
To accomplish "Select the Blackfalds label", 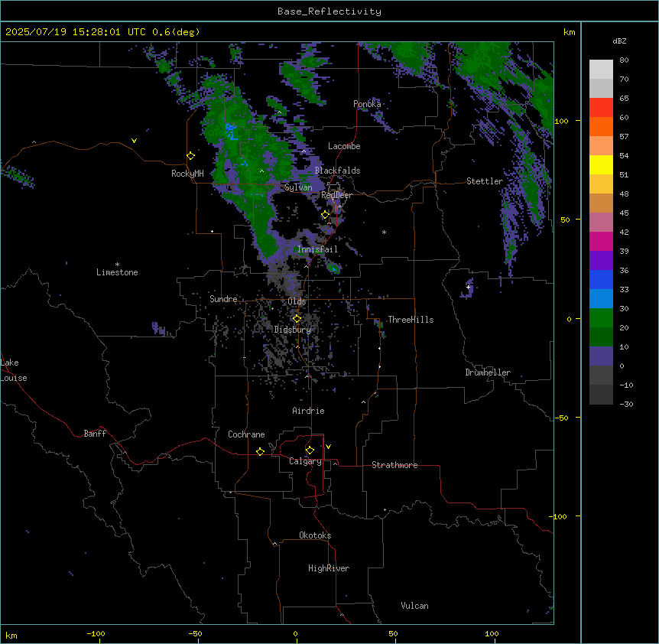I will click(x=337, y=171).
